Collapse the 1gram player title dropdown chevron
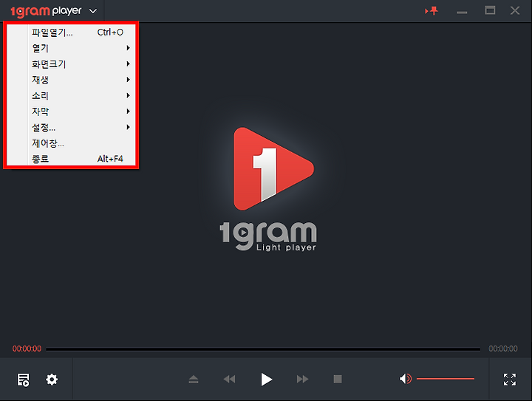532x401 pixels. (x=93, y=11)
